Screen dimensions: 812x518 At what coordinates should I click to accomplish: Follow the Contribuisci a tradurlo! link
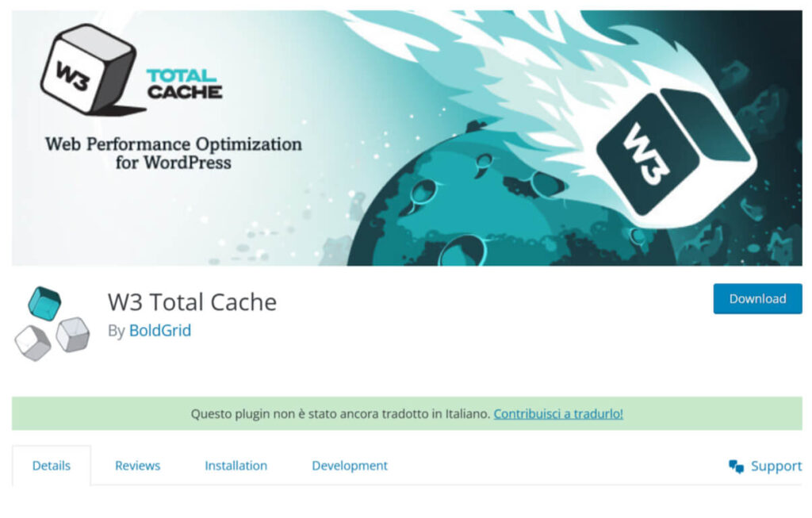[x=558, y=413]
